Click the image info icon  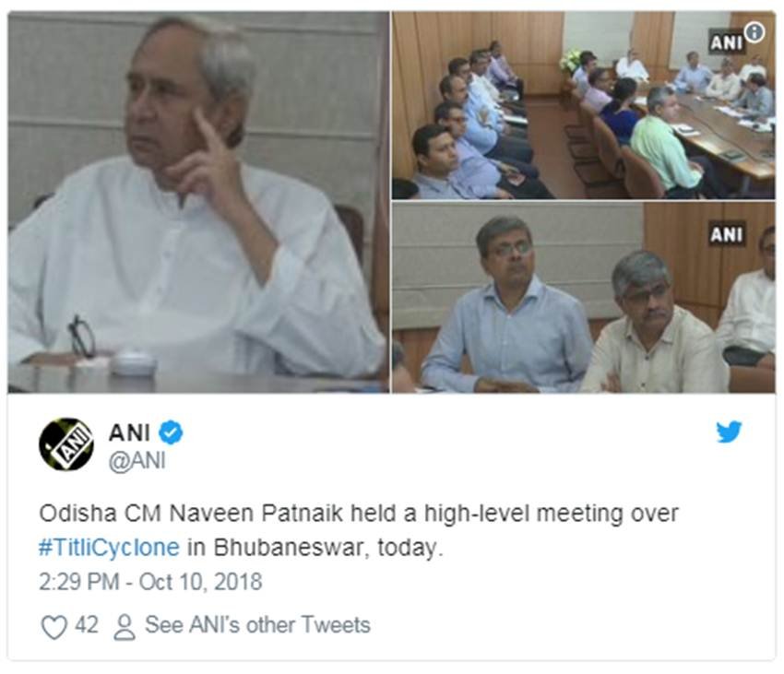(754, 32)
